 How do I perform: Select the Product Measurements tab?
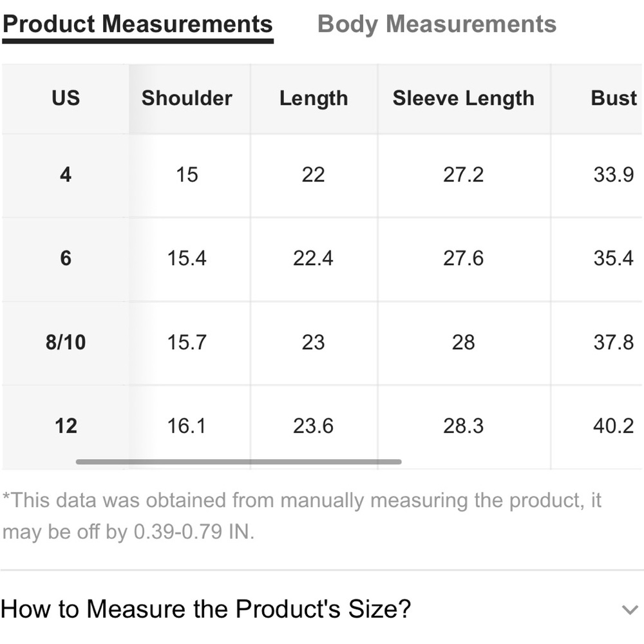coord(137,24)
